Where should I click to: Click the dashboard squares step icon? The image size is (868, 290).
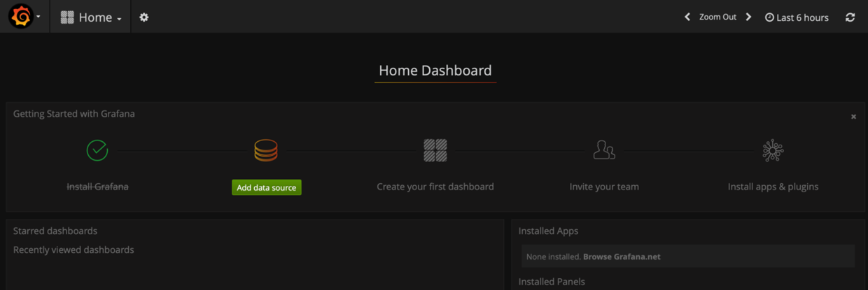point(435,150)
